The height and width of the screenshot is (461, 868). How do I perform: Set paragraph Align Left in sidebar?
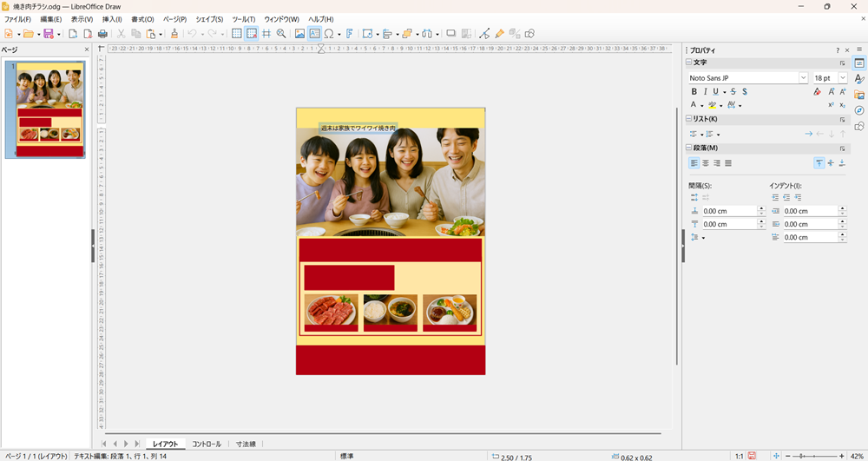coord(694,163)
